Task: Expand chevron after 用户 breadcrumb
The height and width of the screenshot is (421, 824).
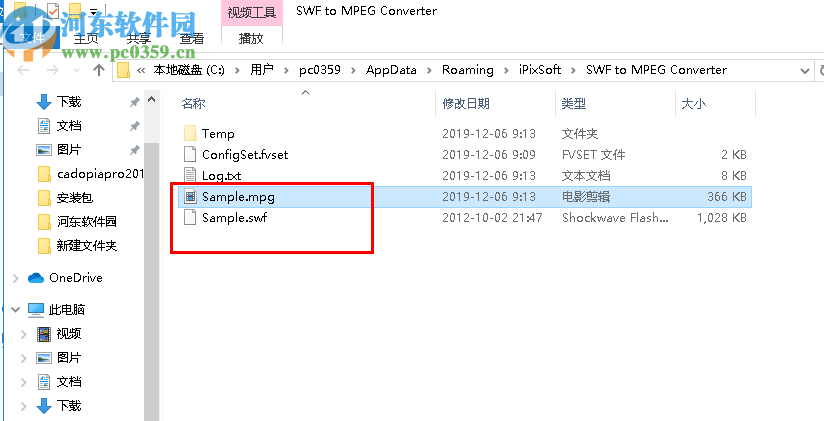Action: coord(286,70)
